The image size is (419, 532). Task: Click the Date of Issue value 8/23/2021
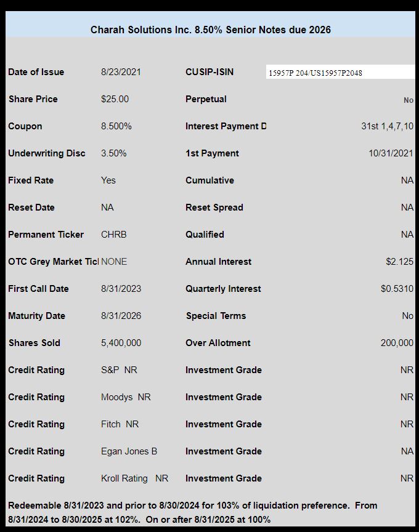tap(121, 72)
